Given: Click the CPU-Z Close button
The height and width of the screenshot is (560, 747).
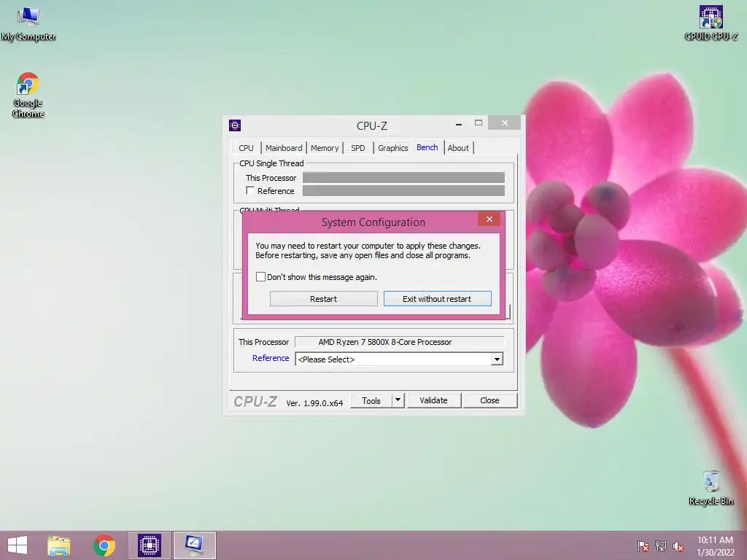Looking at the screenshot, I should pyautogui.click(x=489, y=400).
